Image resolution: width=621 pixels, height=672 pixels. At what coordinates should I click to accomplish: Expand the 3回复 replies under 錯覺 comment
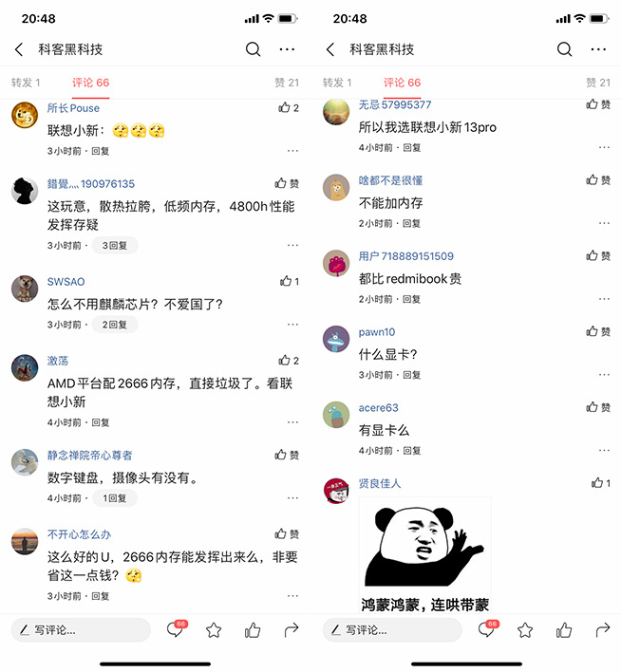click(115, 246)
